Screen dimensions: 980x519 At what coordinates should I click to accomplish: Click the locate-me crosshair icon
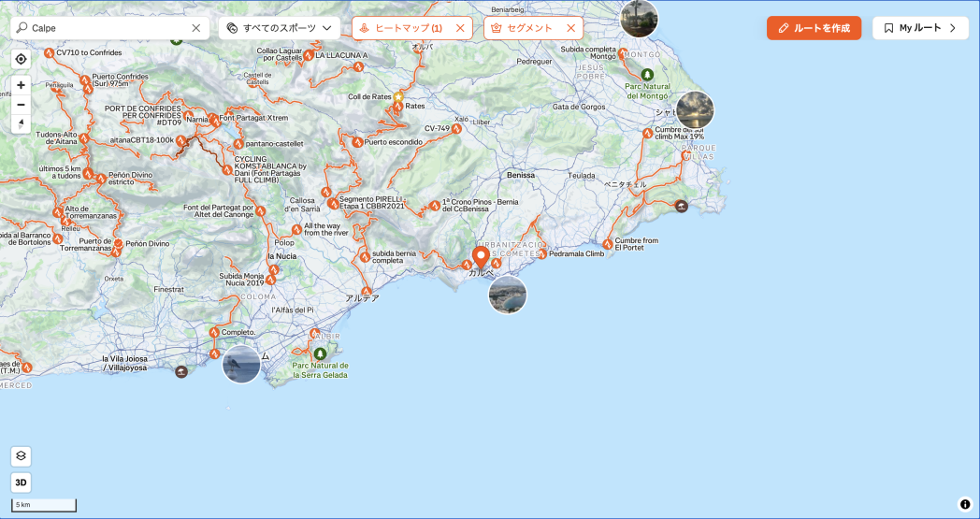21,59
